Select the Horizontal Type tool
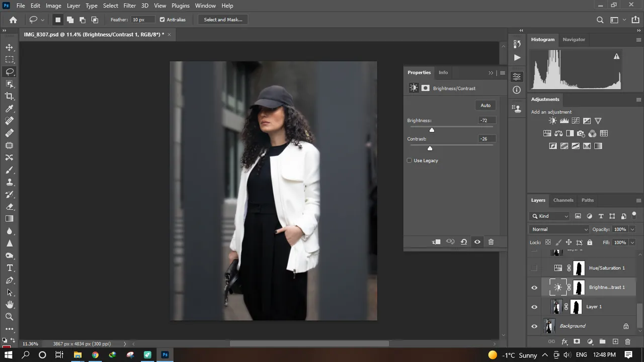 click(10, 268)
